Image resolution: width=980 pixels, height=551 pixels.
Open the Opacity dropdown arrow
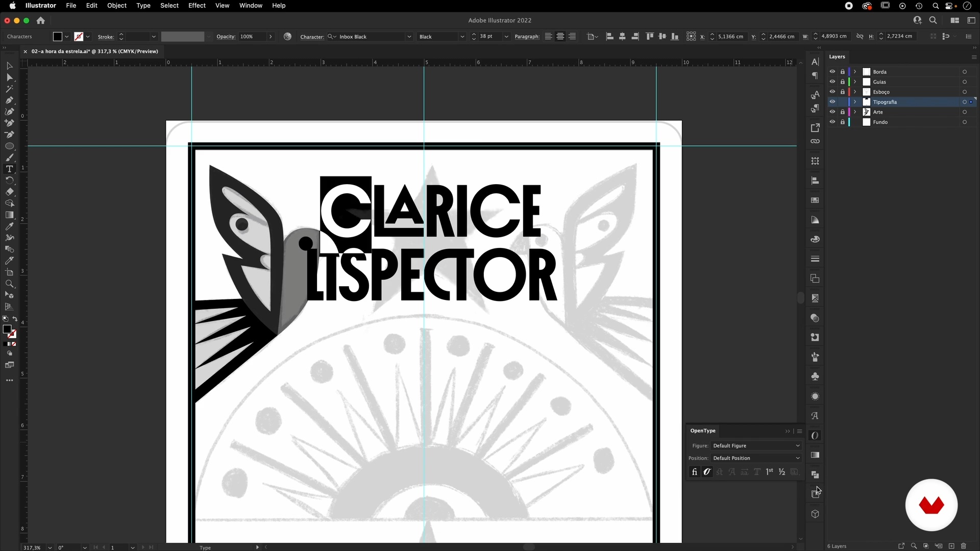click(x=271, y=37)
